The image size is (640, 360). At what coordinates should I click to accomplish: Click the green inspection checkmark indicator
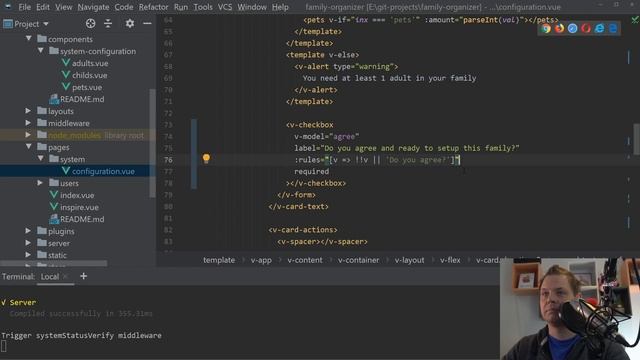[x=635, y=20]
